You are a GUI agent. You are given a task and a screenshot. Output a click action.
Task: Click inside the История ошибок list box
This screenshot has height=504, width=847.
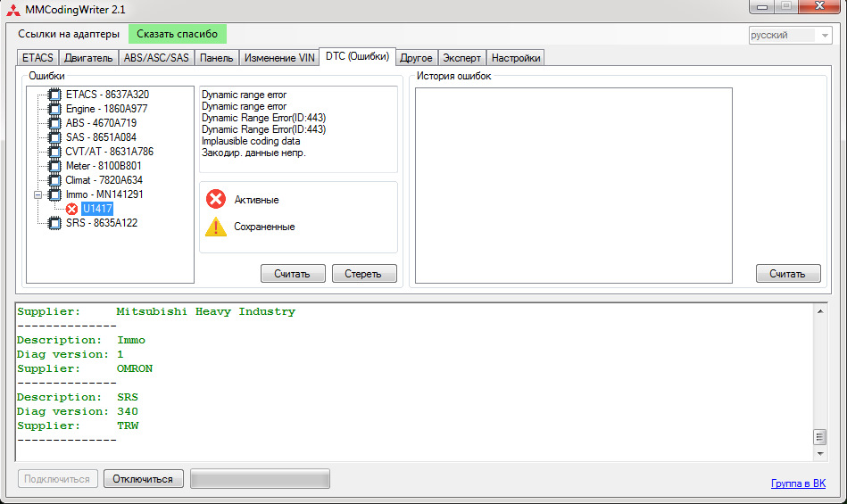(x=574, y=185)
